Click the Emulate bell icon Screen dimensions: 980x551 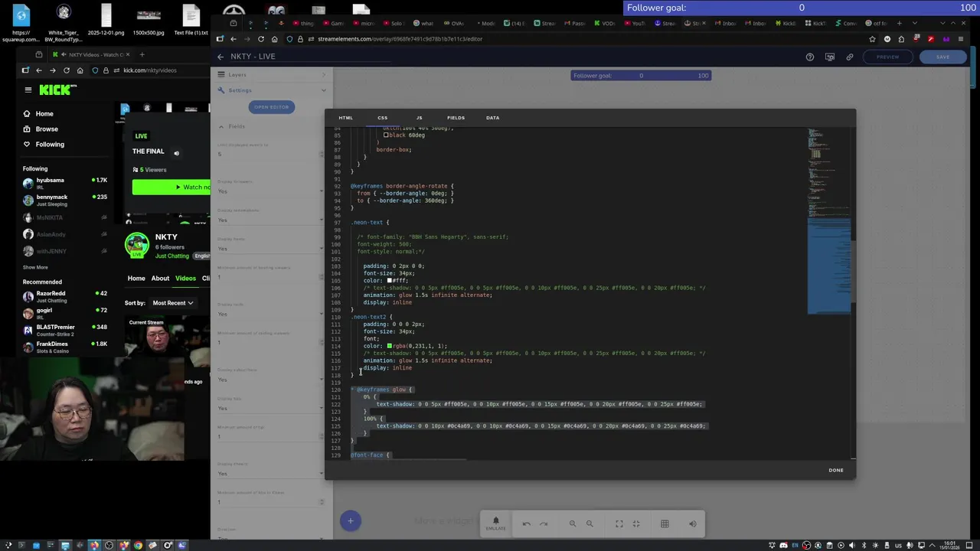495,523
